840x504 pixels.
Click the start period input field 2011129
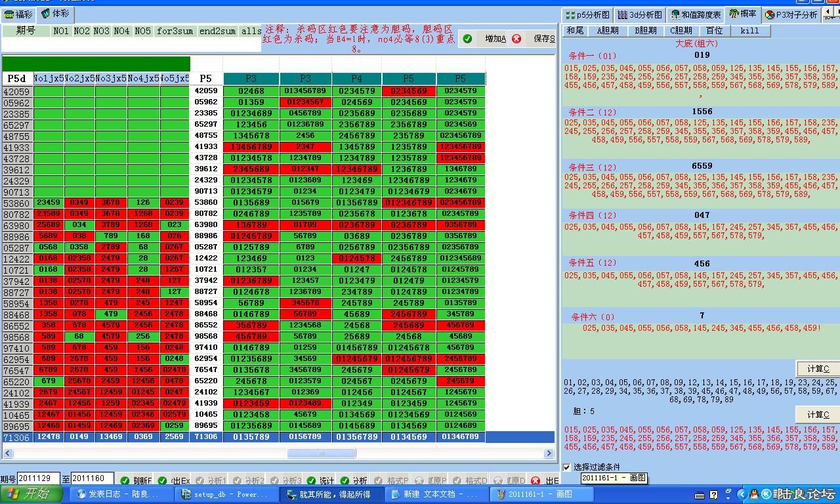click(38, 479)
